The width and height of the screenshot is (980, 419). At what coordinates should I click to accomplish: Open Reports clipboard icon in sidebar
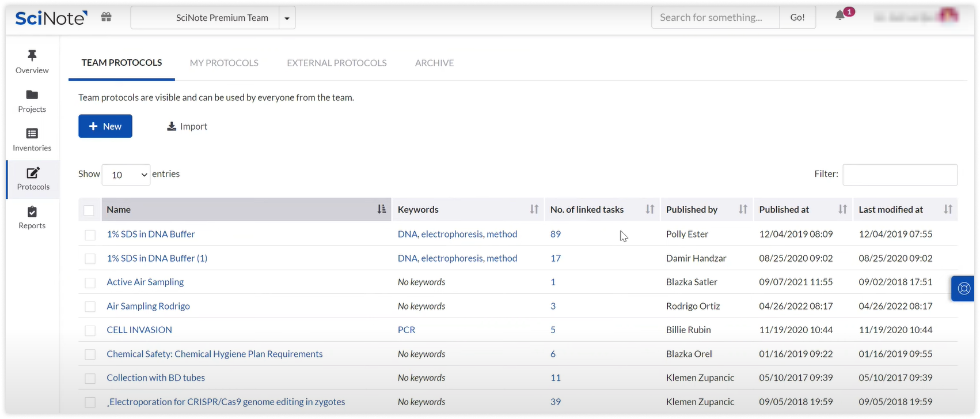point(32,212)
